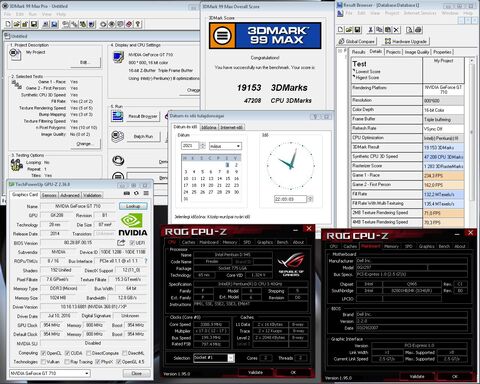Click the Cut scissors icon in Result Browser toolbar
The width and height of the screenshot is (480, 384).
pos(370,30)
